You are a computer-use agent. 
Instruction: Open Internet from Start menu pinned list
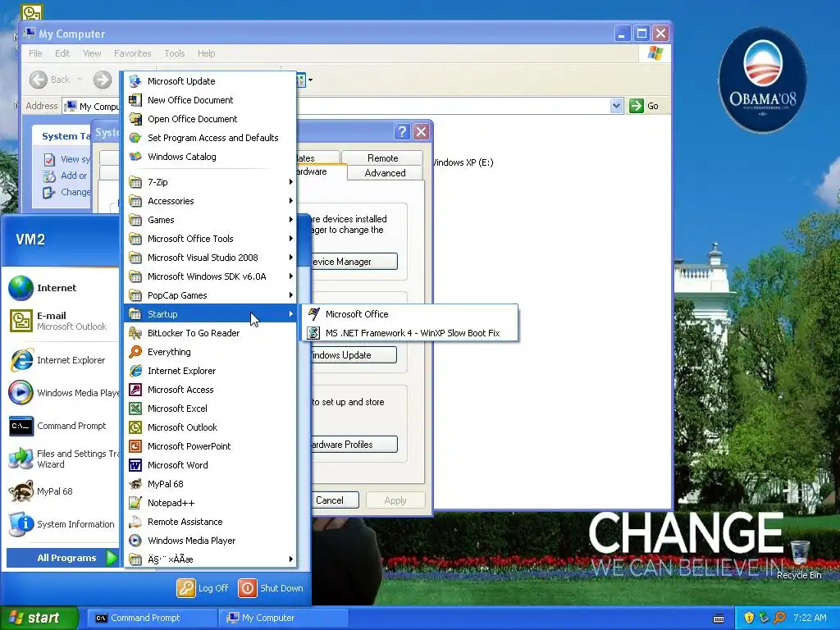pyautogui.click(x=62, y=288)
